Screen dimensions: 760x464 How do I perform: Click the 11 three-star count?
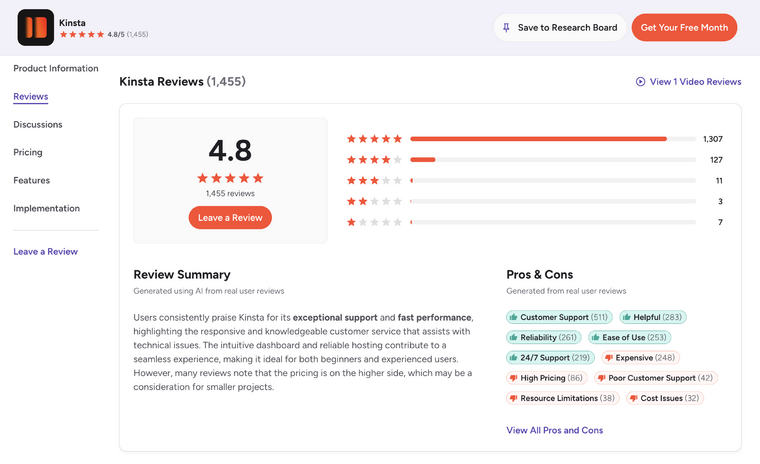pyautogui.click(x=719, y=181)
